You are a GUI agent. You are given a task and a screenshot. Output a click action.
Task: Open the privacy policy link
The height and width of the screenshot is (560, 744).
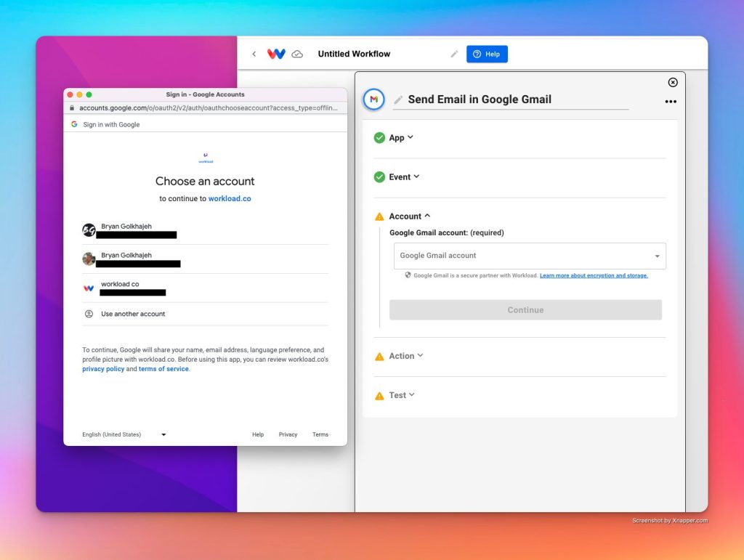coord(103,369)
